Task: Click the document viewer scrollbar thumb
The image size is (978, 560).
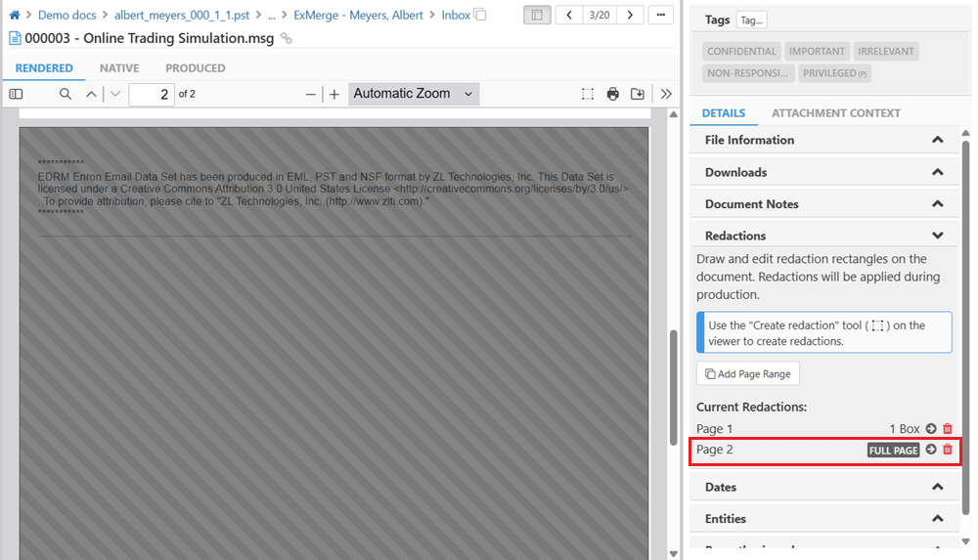Action: coord(673,387)
